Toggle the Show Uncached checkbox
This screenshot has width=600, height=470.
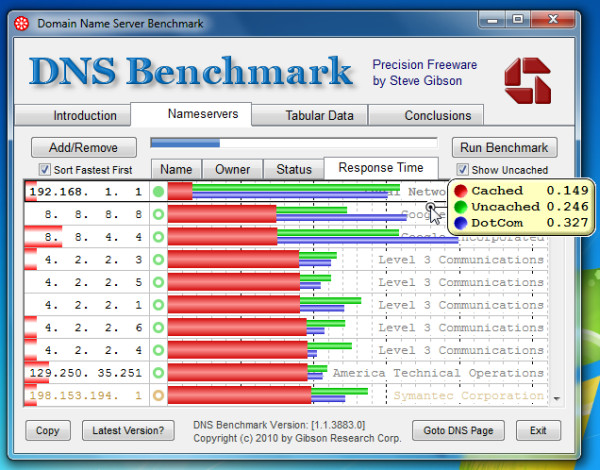(462, 170)
